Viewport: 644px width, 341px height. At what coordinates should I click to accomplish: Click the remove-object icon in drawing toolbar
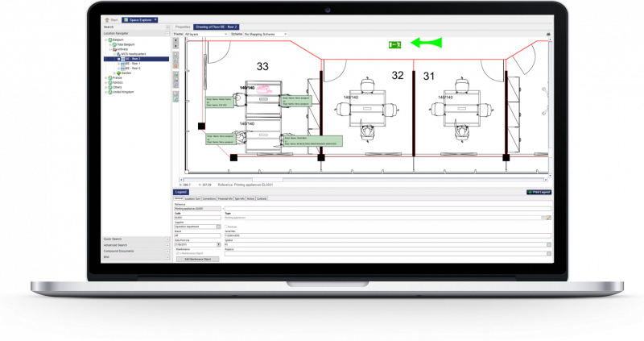pyautogui.click(x=175, y=80)
